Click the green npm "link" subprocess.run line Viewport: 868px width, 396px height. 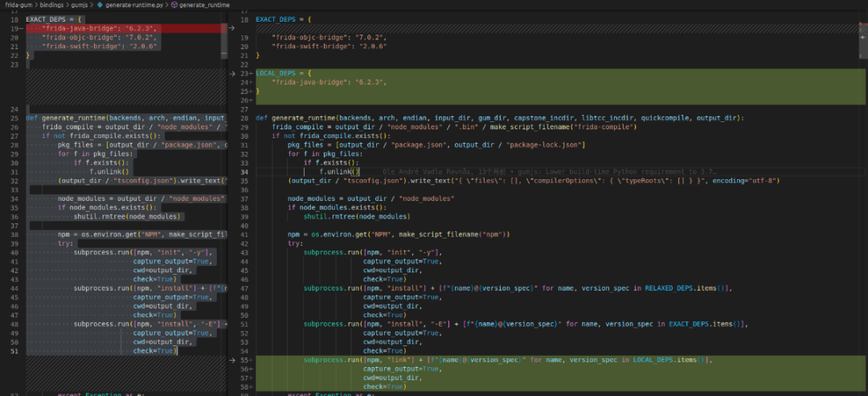click(508, 360)
